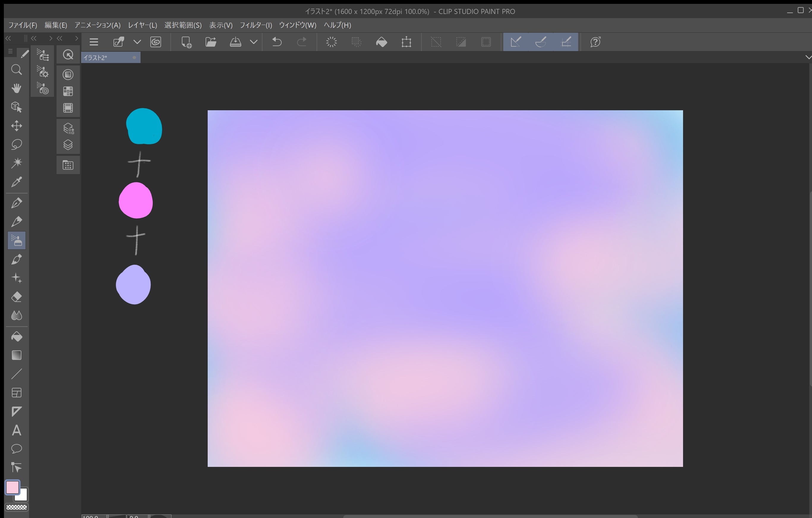Pick the Eyedropper tool
This screenshot has height=518, width=812.
point(17,182)
